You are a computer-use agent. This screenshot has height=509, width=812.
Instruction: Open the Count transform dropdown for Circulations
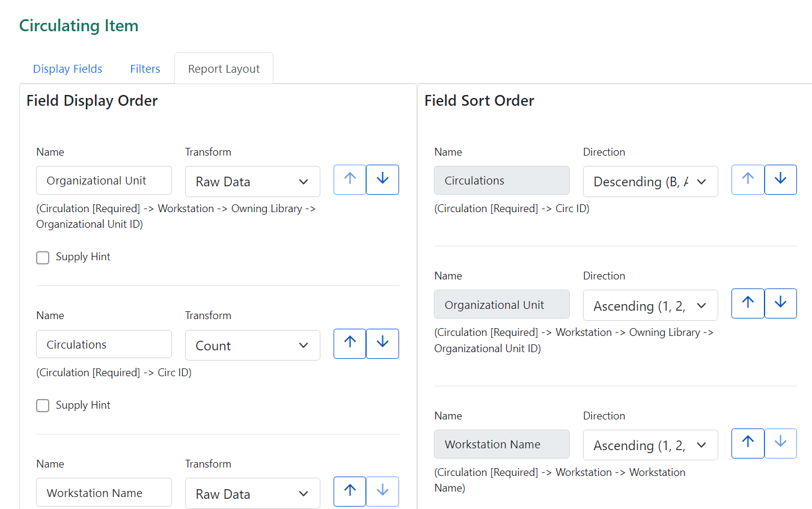pyautogui.click(x=252, y=345)
